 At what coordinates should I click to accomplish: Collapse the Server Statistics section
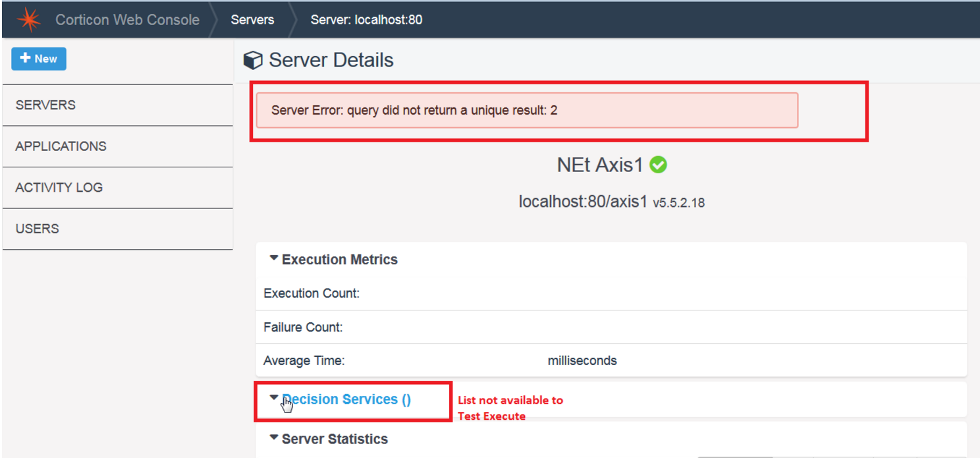[274, 438]
